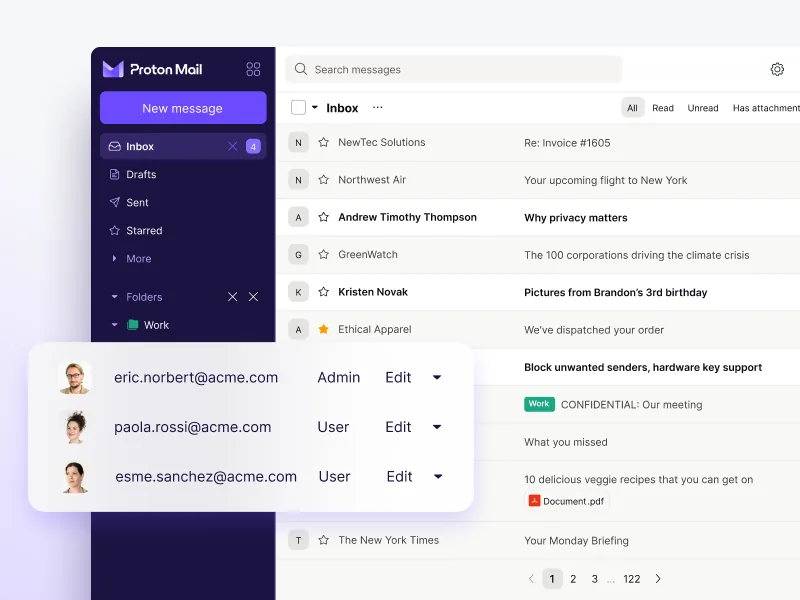This screenshot has height=600, width=800.
Task: Star the Andrew Timothy Thompson message
Action: (323, 217)
